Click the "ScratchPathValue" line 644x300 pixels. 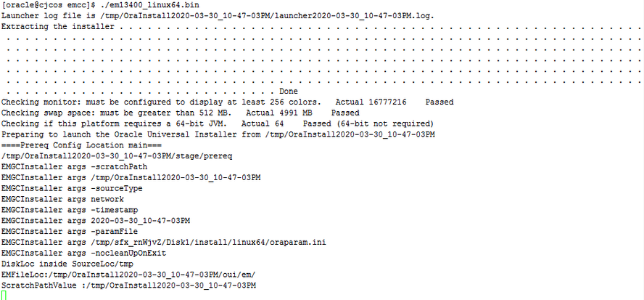point(128,285)
